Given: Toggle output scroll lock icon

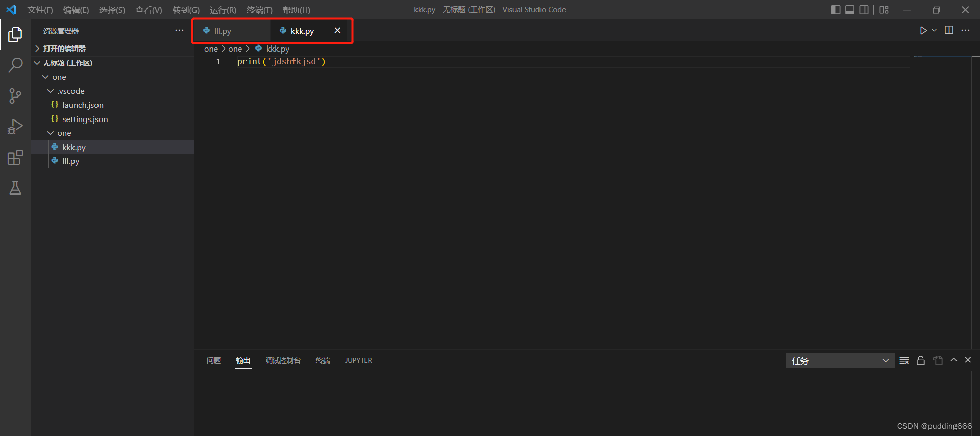Looking at the screenshot, I should [x=921, y=360].
